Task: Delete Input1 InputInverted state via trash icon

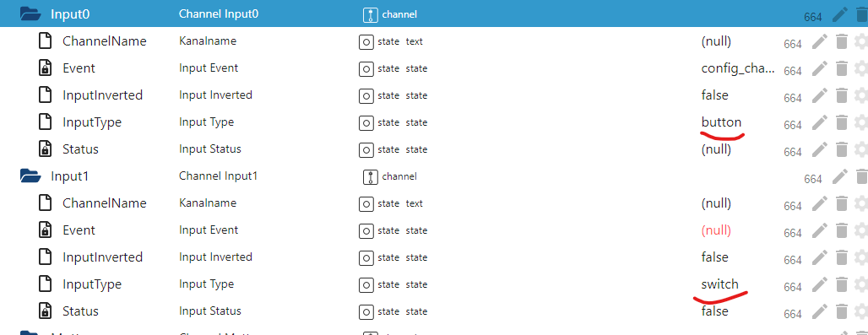Action: tap(842, 257)
